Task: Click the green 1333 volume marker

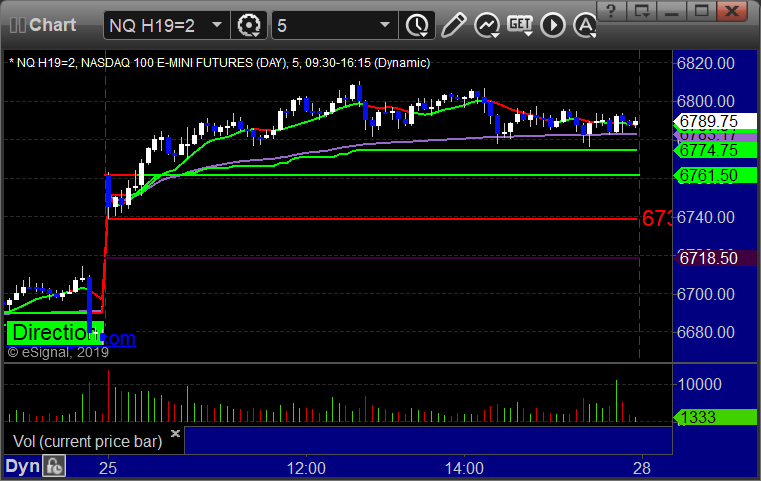Action: (715, 417)
